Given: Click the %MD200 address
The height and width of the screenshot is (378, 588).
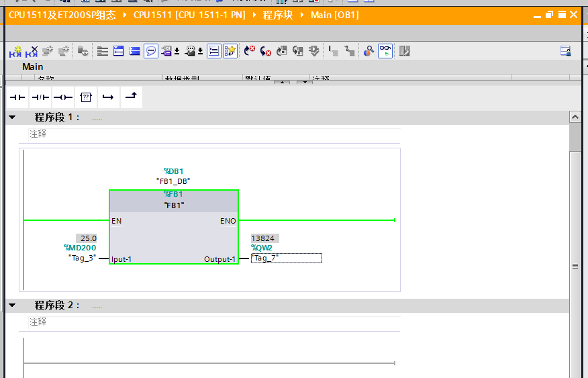Looking at the screenshot, I should click(x=80, y=248).
